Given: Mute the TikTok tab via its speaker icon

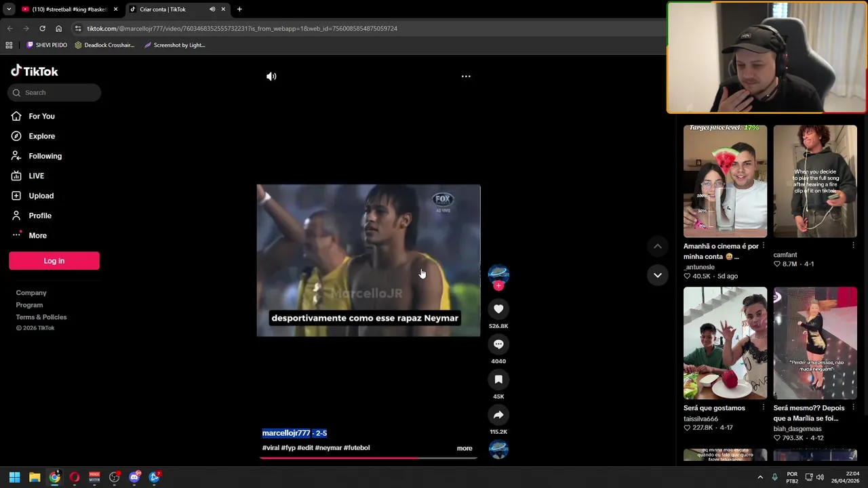Looking at the screenshot, I should [212, 9].
